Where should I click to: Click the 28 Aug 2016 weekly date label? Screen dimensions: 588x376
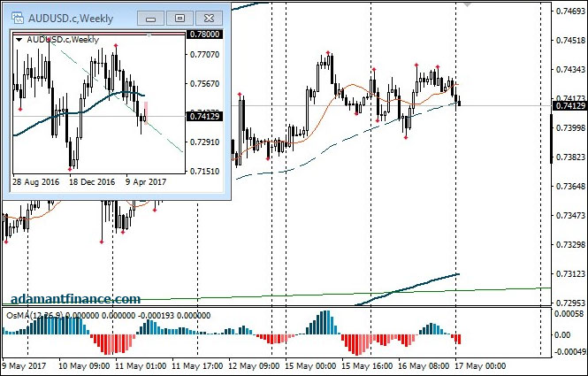click(35, 182)
